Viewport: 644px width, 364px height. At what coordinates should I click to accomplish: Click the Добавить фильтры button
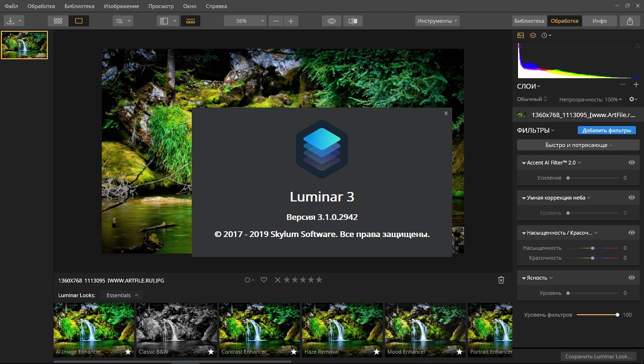pos(607,130)
